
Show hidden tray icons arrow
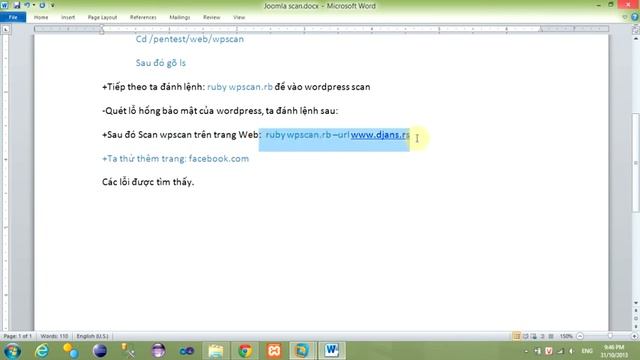pos(526,351)
